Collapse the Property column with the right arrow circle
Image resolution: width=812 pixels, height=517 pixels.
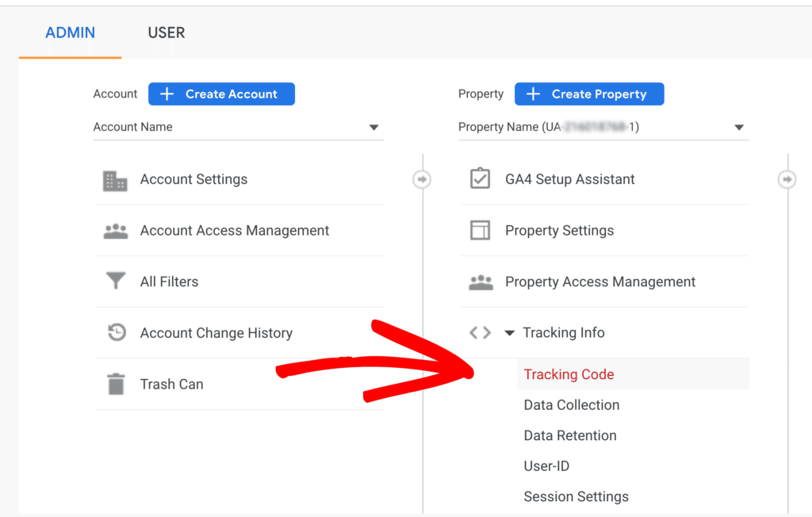(787, 179)
